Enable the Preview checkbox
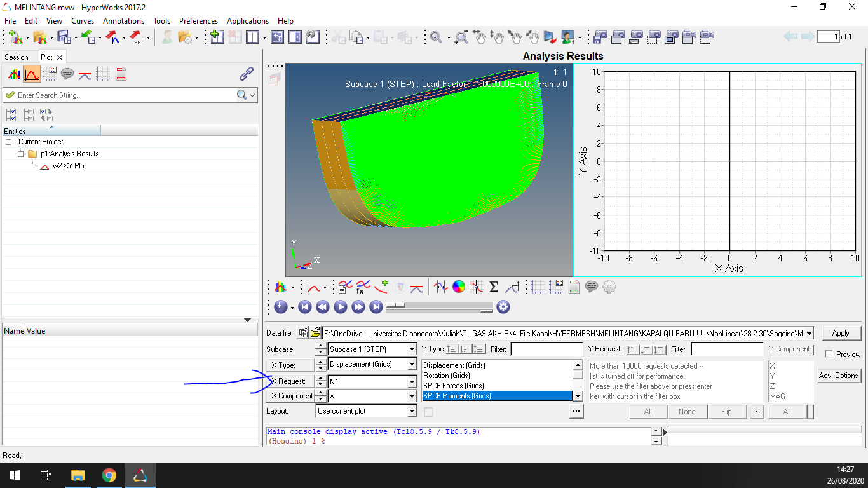Screen dimensions: 868x488 (x=829, y=355)
